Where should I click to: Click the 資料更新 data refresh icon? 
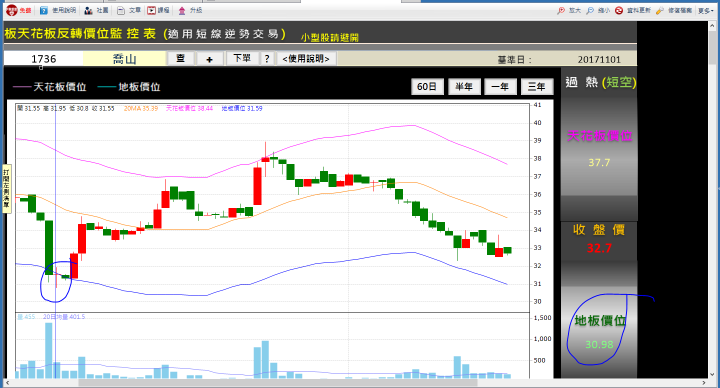coord(619,10)
